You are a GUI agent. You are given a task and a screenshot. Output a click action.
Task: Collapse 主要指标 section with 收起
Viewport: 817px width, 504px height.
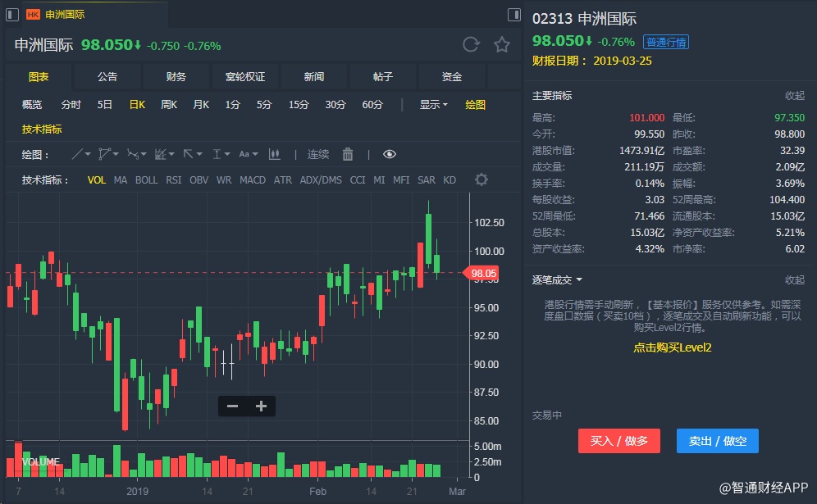[x=794, y=96]
